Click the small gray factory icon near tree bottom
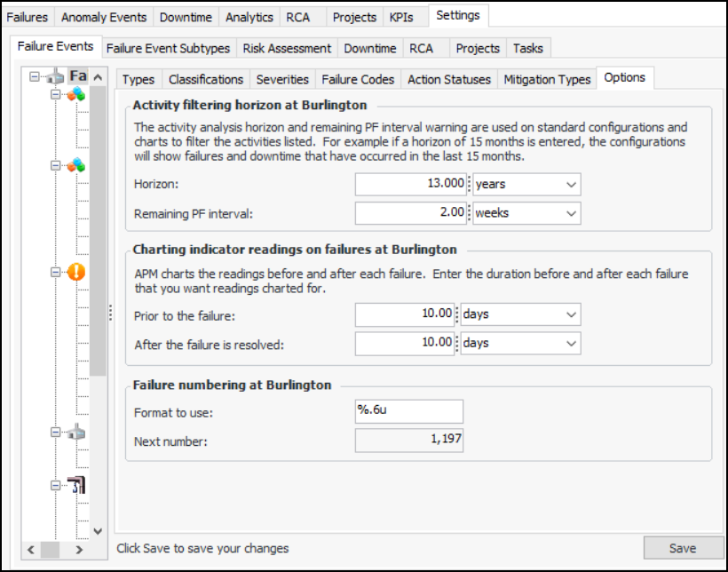The width and height of the screenshot is (728, 572). [76, 433]
